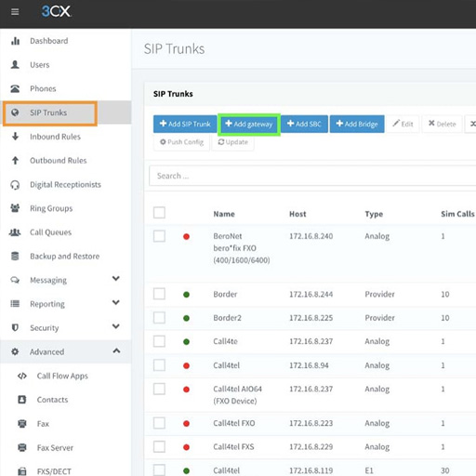Collapse the Advanced submenu chevron
476x476 pixels.
click(116, 350)
